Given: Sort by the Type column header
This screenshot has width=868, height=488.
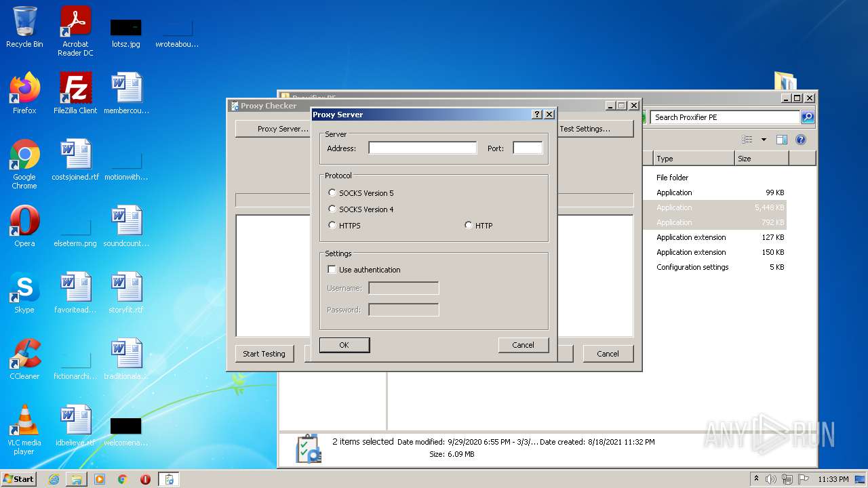Looking at the screenshot, I should pyautogui.click(x=694, y=159).
